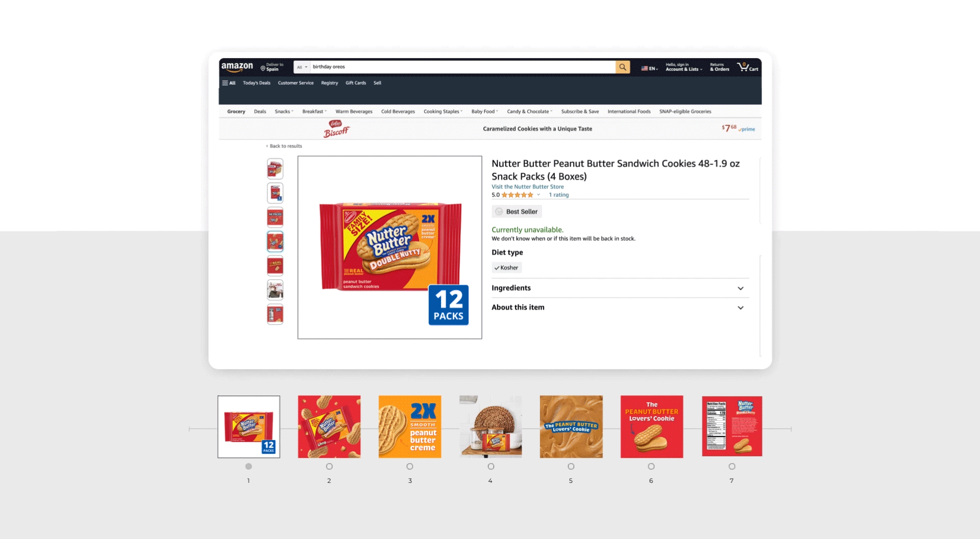Click the birthday oreos search field
Image resolution: width=980 pixels, height=539 pixels.
tap(463, 67)
